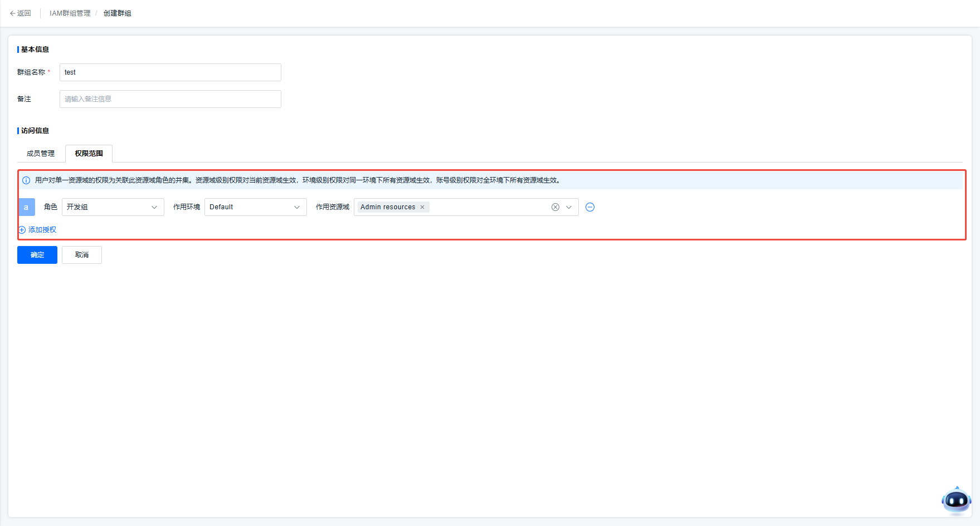Open the 角色 dropdown showing 开发组
Screen dimensions: 980x526
coord(113,207)
